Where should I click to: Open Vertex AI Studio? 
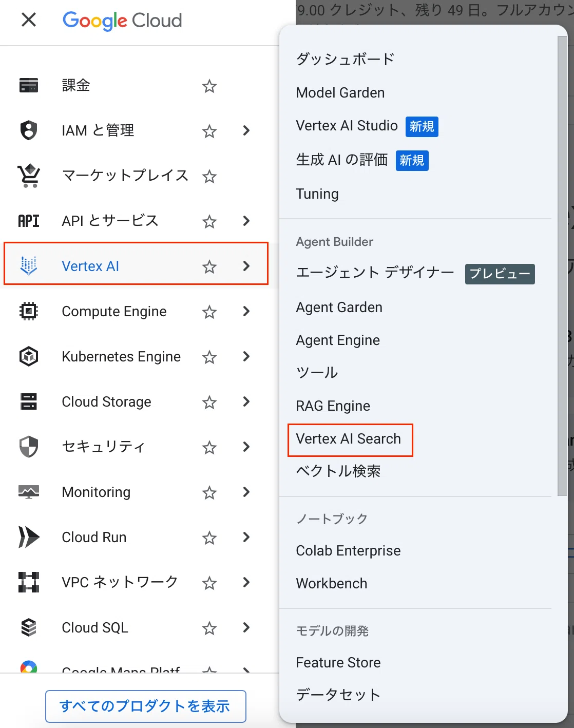[347, 126]
